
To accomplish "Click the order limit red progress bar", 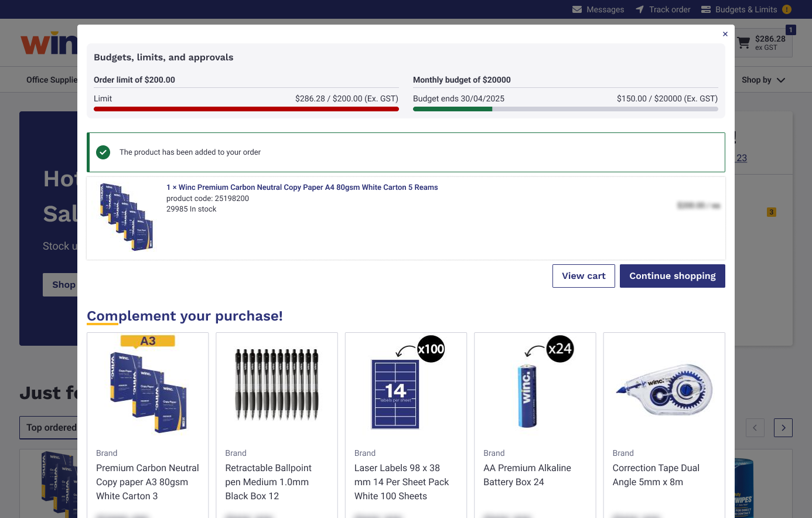I will [x=246, y=109].
